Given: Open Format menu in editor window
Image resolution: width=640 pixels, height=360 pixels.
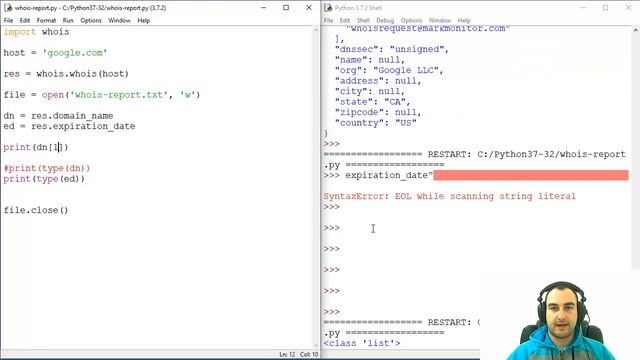Looking at the screenshot, I should (x=46, y=20).
